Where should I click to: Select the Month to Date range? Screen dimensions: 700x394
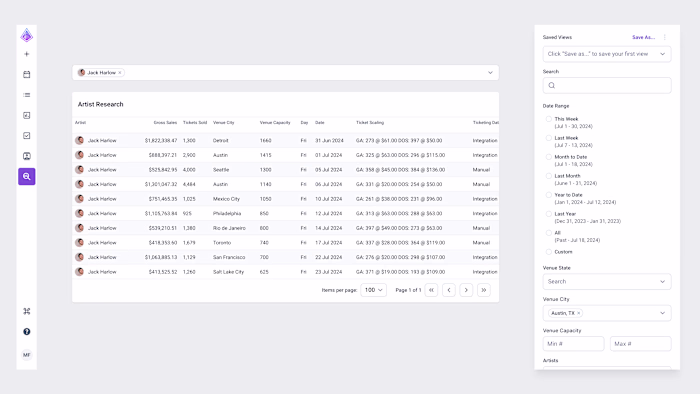549,157
